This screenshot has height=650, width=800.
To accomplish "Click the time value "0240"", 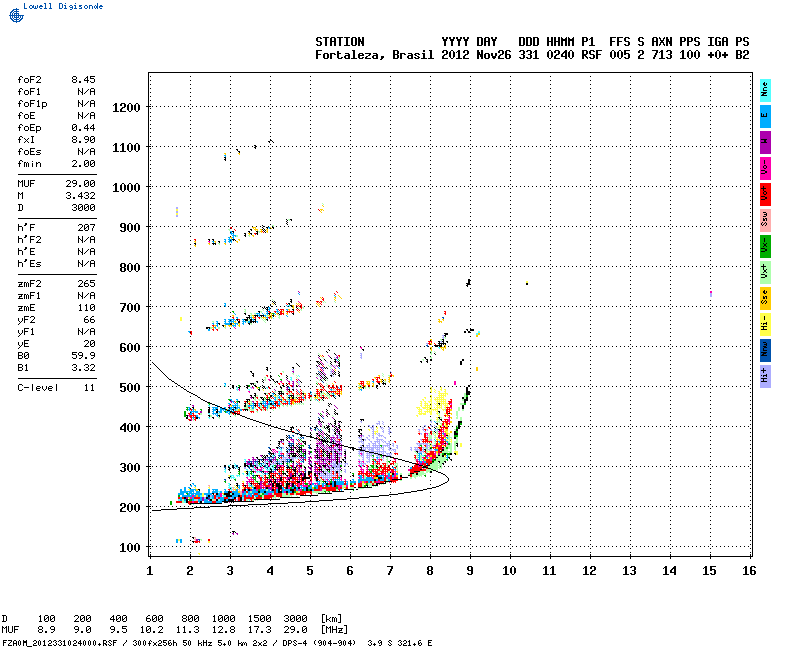I will click(x=560, y=55).
